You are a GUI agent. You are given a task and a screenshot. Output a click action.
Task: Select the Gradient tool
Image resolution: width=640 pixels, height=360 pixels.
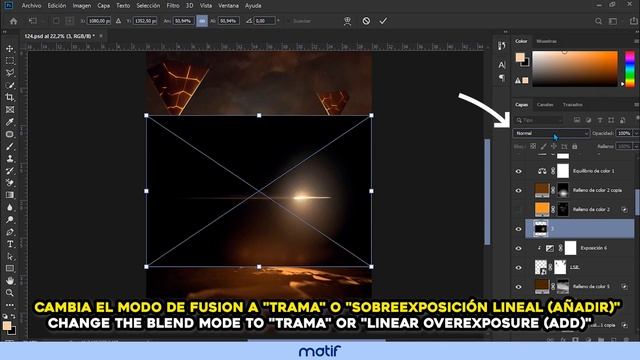(10, 195)
